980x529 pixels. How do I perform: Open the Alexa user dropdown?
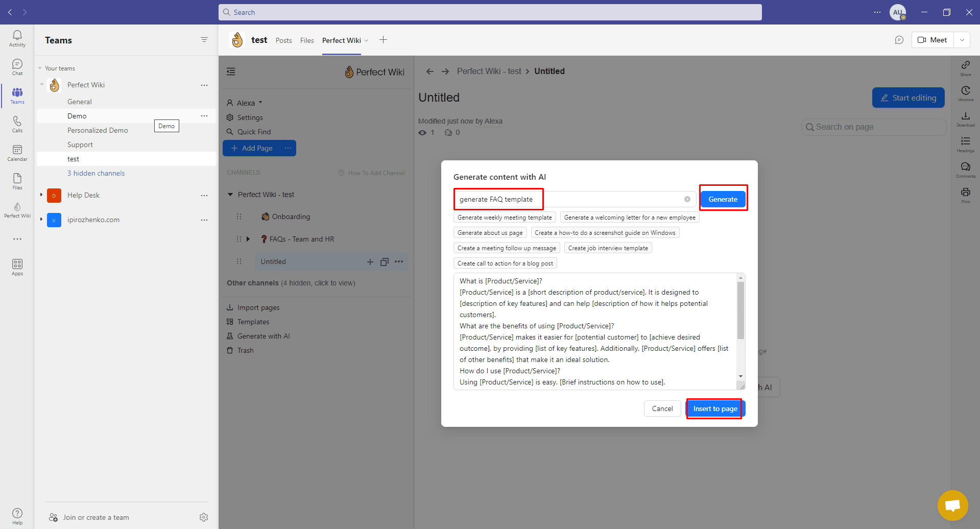244,103
